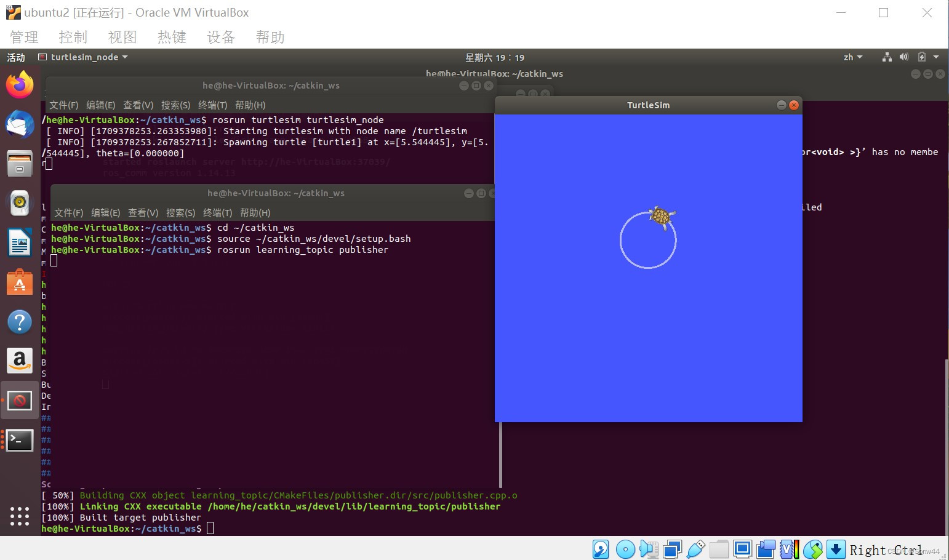949x560 pixels.
Task: Click the turtle in TurtleSim window
Action: (662, 217)
